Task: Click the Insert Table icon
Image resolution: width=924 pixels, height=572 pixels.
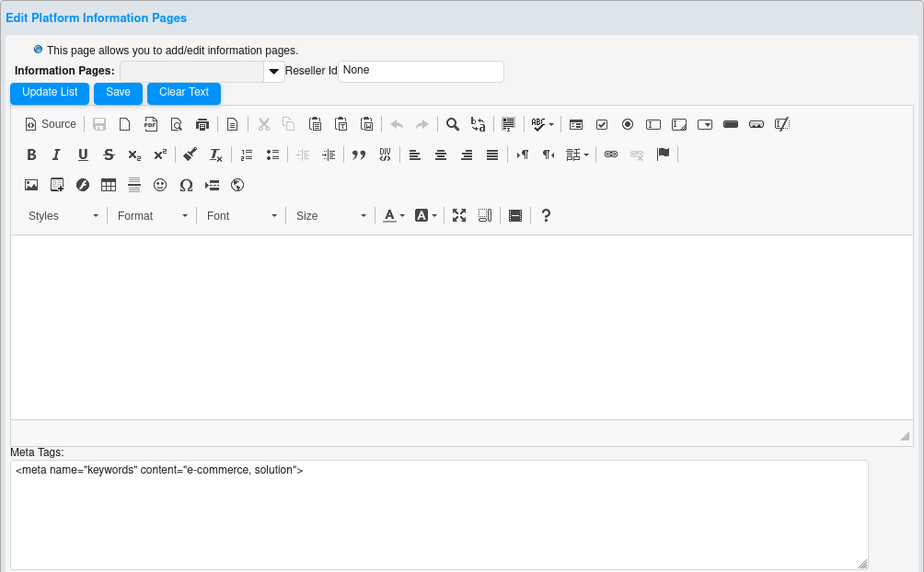Action: (x=109, y=185)
